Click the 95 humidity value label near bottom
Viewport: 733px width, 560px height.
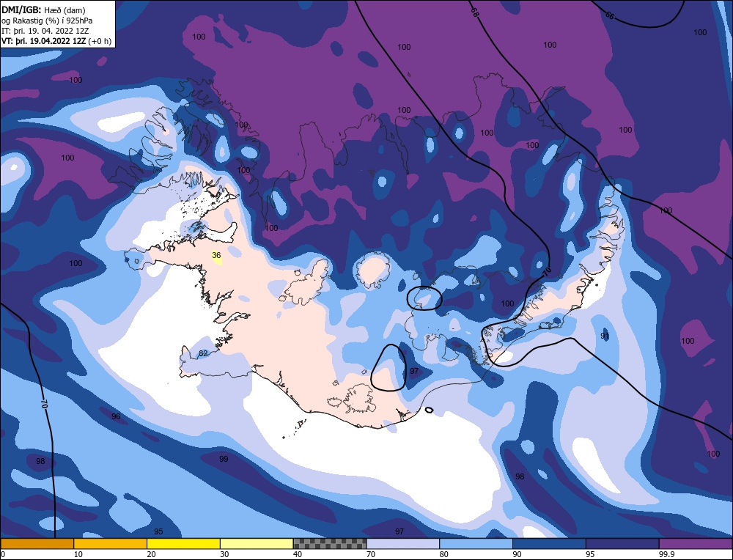click(158, 531)
